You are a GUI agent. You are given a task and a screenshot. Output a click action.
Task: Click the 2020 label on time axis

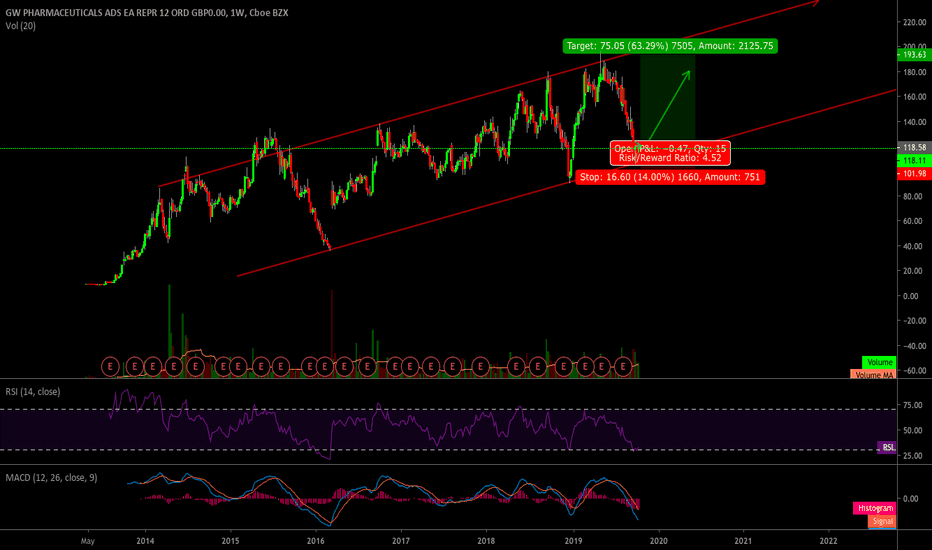pos(659,540)
